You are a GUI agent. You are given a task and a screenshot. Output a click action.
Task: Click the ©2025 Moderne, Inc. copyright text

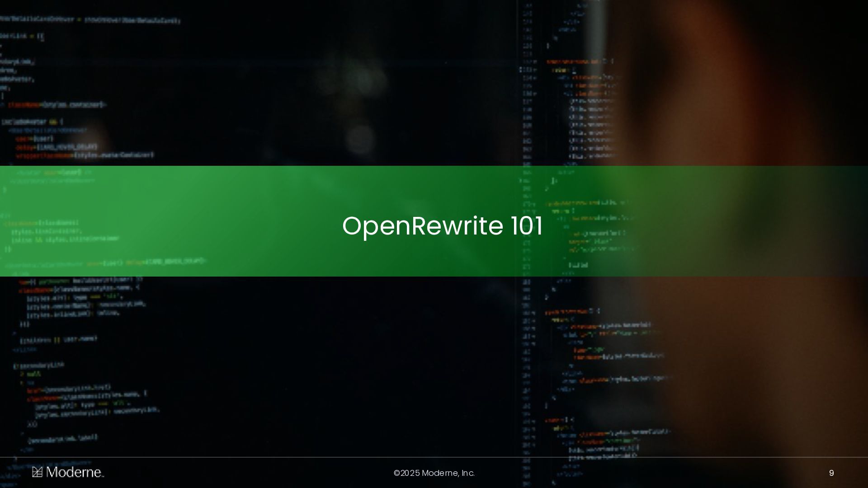tap(434, 473)
